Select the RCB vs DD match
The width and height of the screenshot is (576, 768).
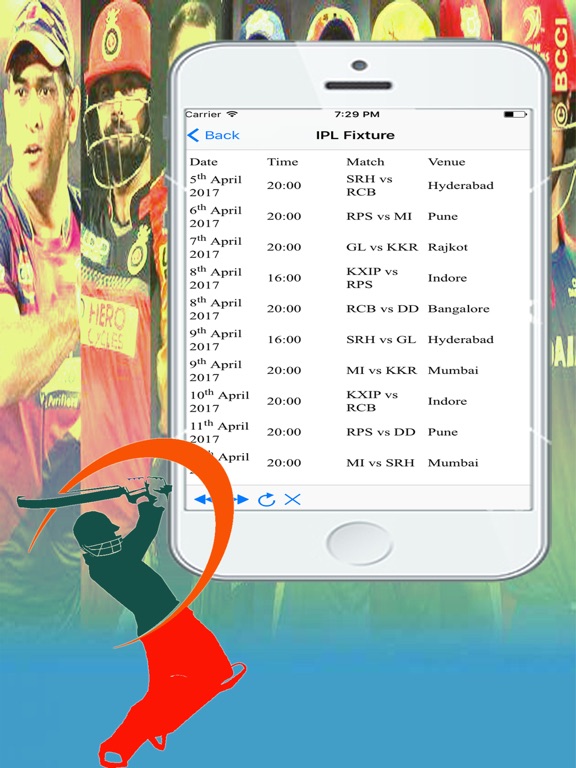coord(383,309)
